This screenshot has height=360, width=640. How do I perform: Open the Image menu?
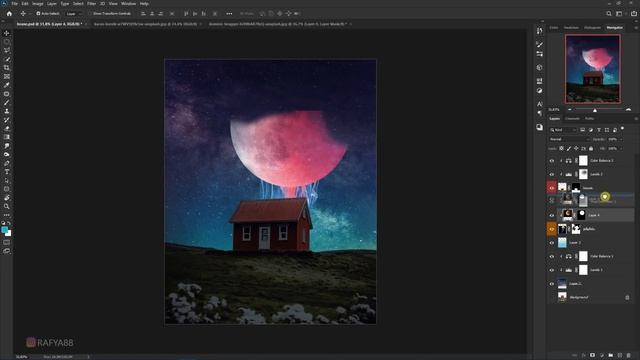click(38, 4)
